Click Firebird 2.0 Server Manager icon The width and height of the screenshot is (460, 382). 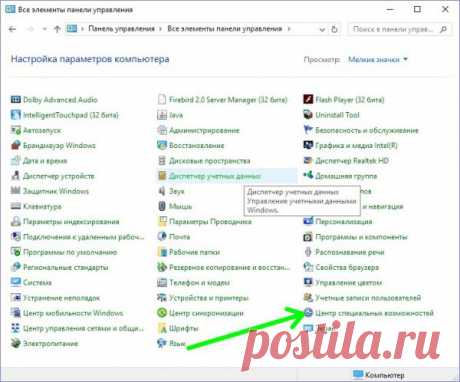(x=162, y=99)
